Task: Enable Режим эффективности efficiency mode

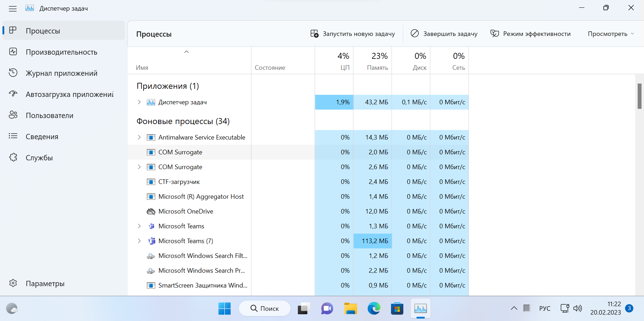Action: coord(530,34)
